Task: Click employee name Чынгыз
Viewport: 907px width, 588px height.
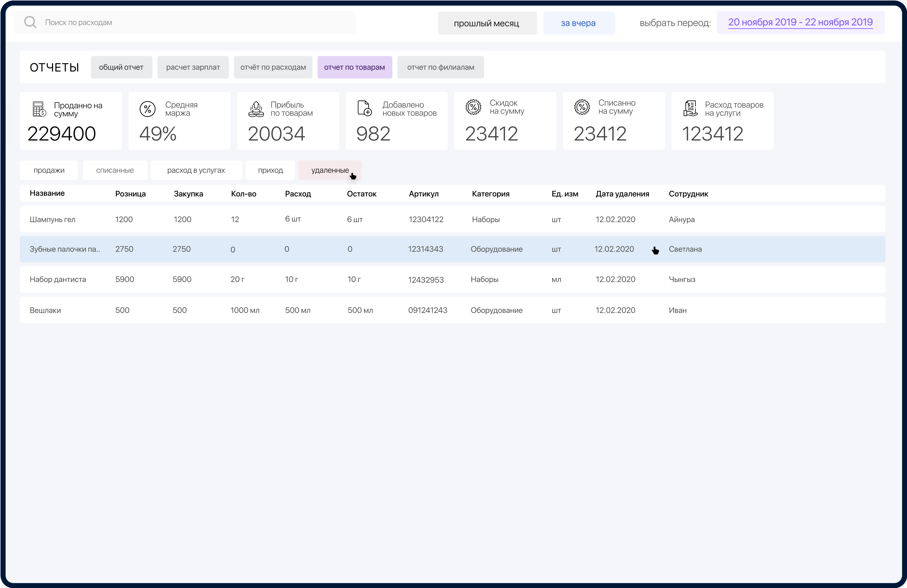Action: [x=682, y=279]
